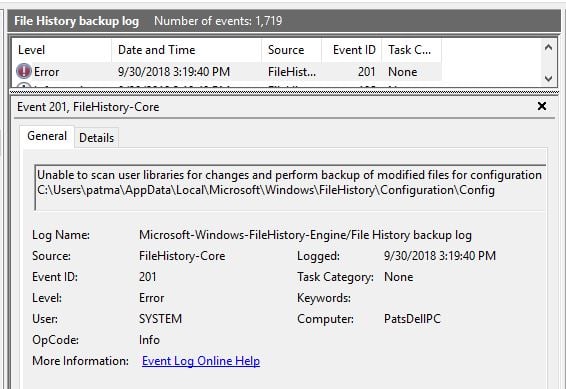The width and height of the screenshot is (566, 389).
Task: Click the 201 Event ID cell in list
Action: [366, 72]
